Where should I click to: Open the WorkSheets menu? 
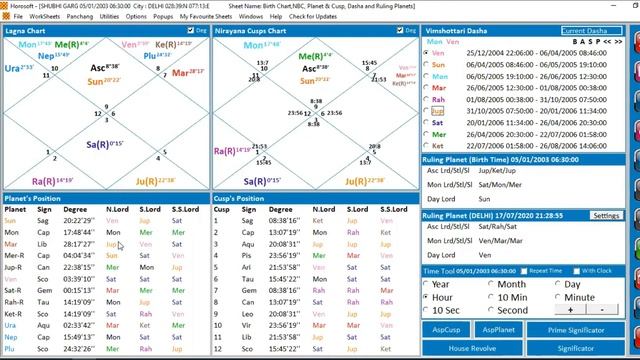tap(44, 16)
